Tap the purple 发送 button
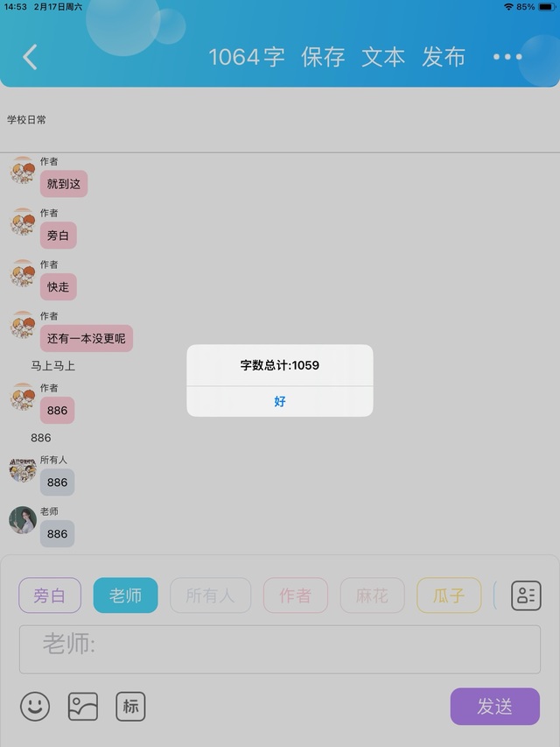Viewport: 560px width, 747px height. [495, 706]
